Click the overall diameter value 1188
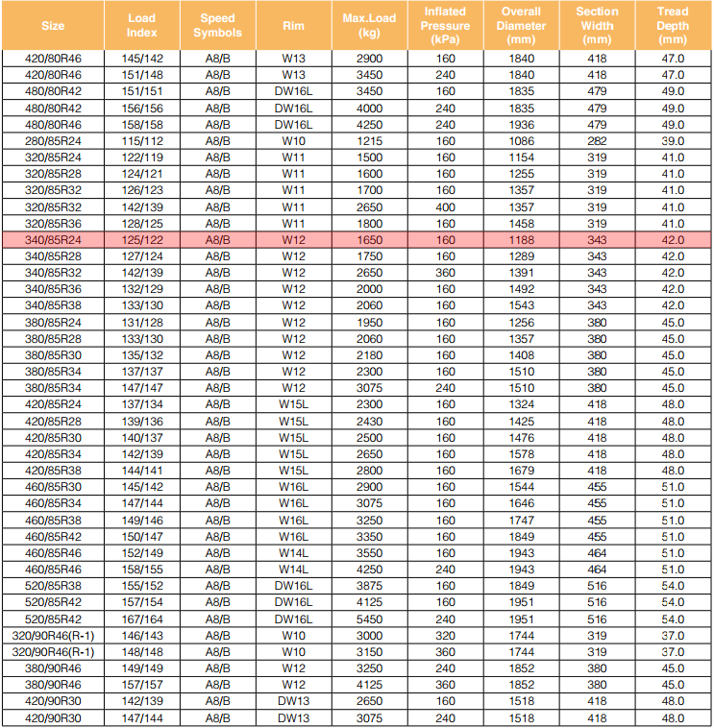 pyautogui.click(x=521, y=239)
